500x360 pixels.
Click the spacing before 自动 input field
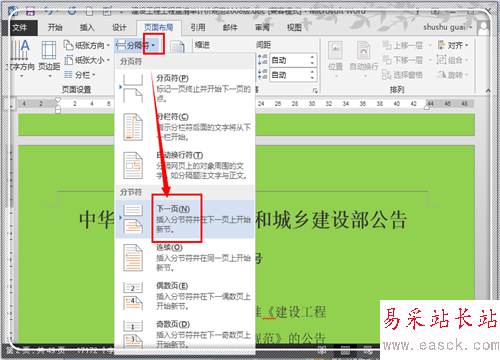(x=290, y=60)
